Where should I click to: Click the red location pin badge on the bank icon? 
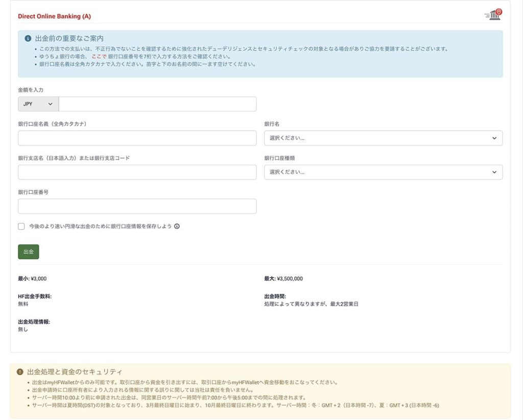(498, 11)
